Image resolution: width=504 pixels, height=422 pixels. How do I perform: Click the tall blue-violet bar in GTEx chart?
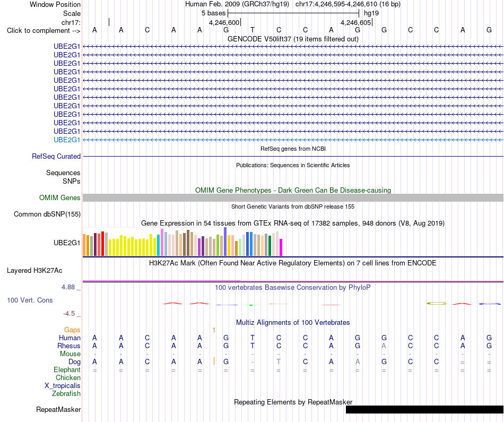click(225, 242)
